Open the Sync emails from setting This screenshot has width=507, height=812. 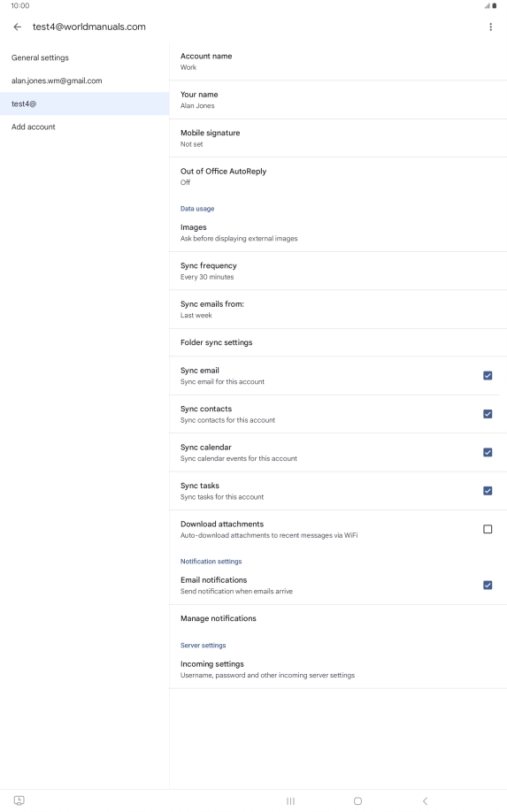click(338, 310)
